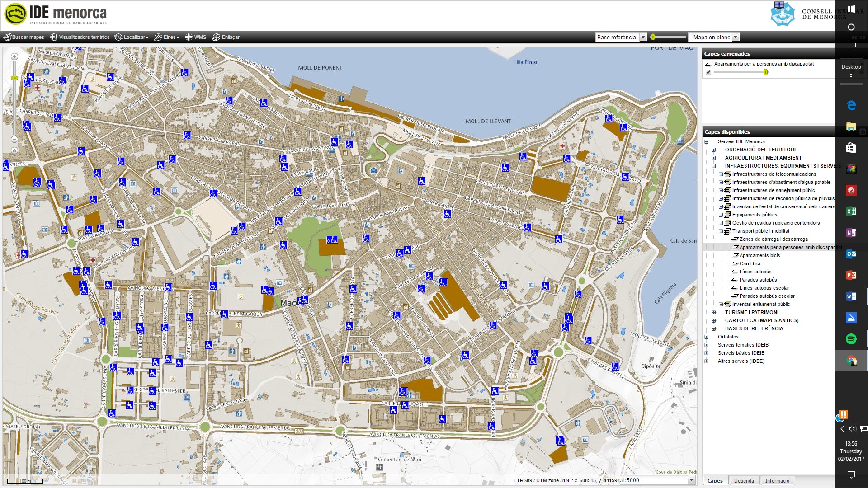Image resolution: width=868 pixels, height=488 pixels.
Task: Expand Infraestructures de telecomunicacions node
Action: [x=721, y=174]
